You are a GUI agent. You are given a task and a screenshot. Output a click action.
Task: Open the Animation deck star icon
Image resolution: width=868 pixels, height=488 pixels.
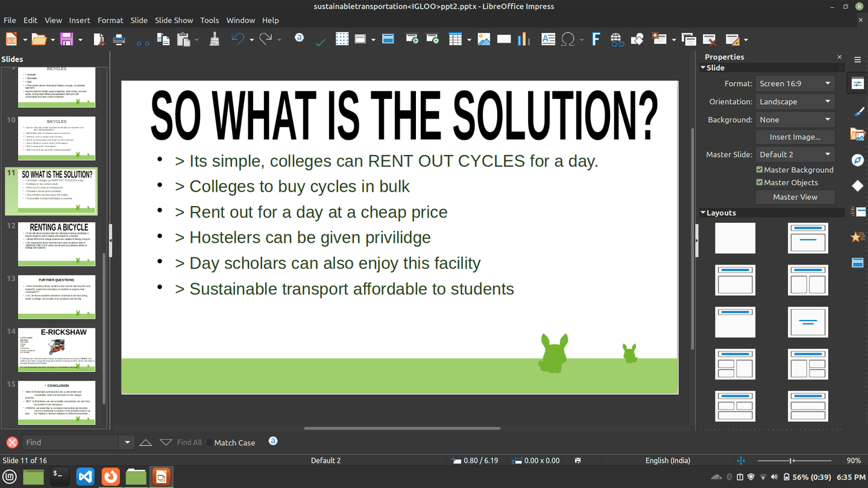click(x=857, y=237)
